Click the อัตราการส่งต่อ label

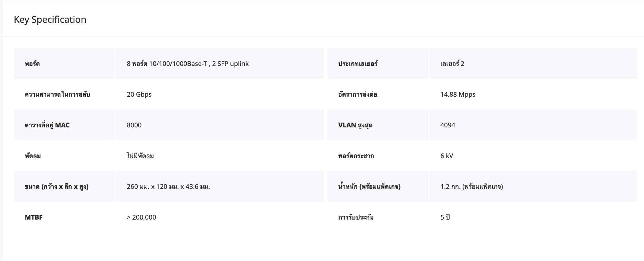(358, 95)
